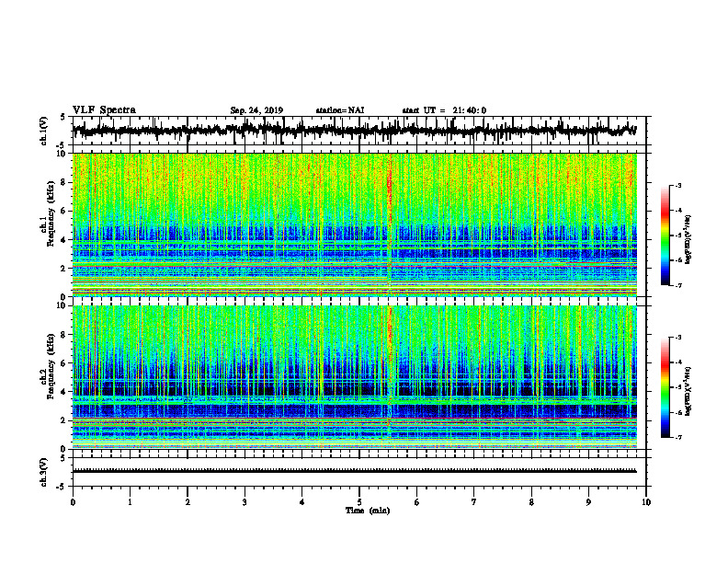Click the ch.1 voltage waveform trace
This screenshot has height=563, width=728.
coord(354,130)
